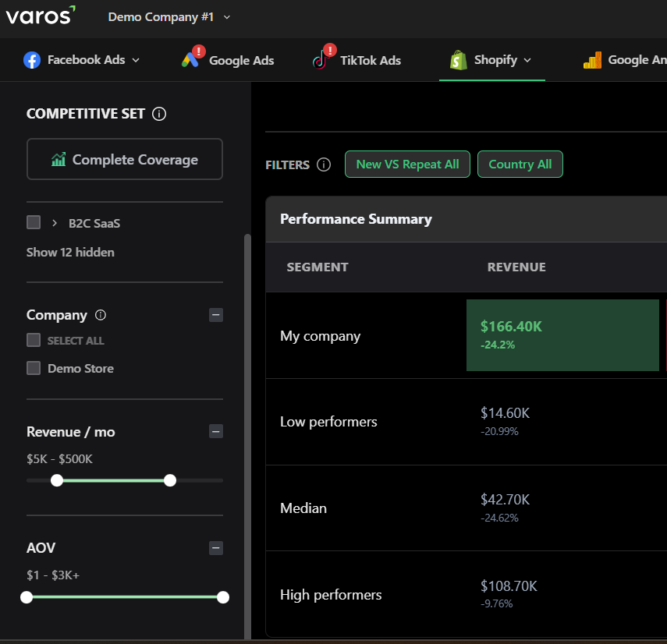
Task: Click the Complete Coverage button
Action: click(125, 159)
